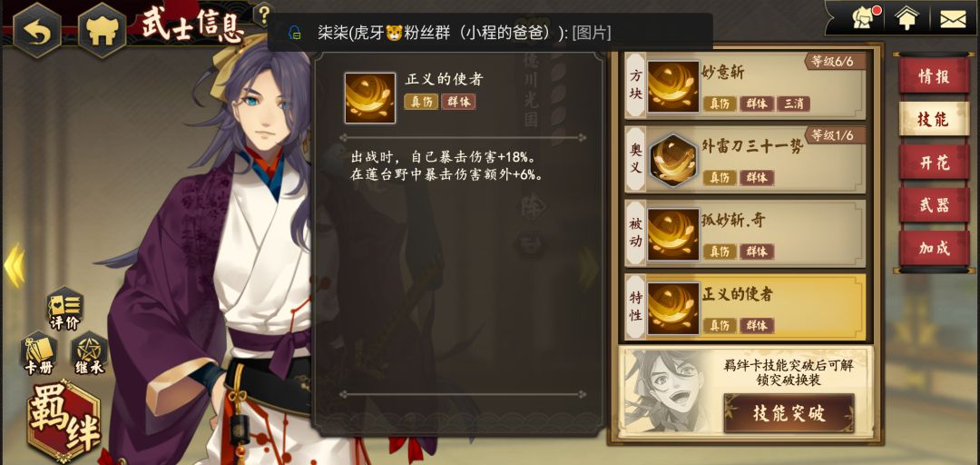The width and height of the screenshot is (980, 465).
Task: Select the 外雷刀三十一势 skill row
Action: point(746,160)
